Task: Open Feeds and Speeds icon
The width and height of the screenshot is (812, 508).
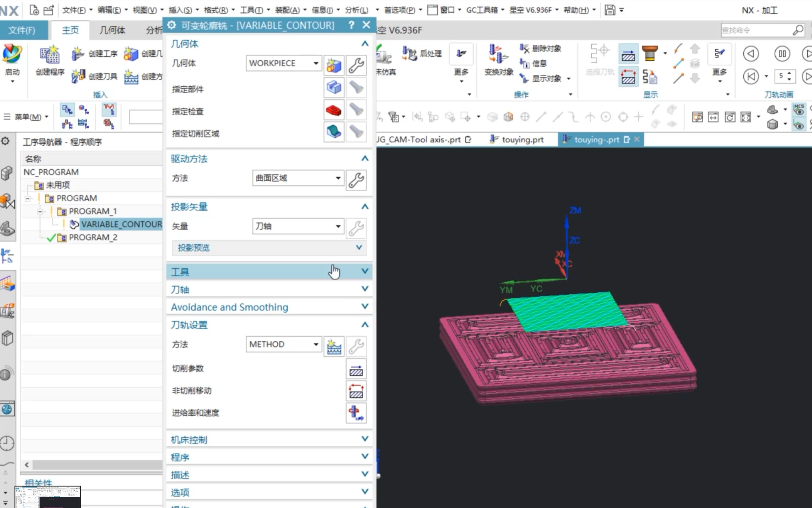Action: 356,413
